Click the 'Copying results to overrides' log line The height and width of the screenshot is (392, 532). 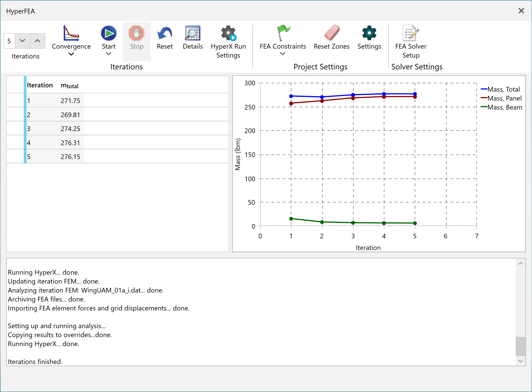click(x=60, y=335)
